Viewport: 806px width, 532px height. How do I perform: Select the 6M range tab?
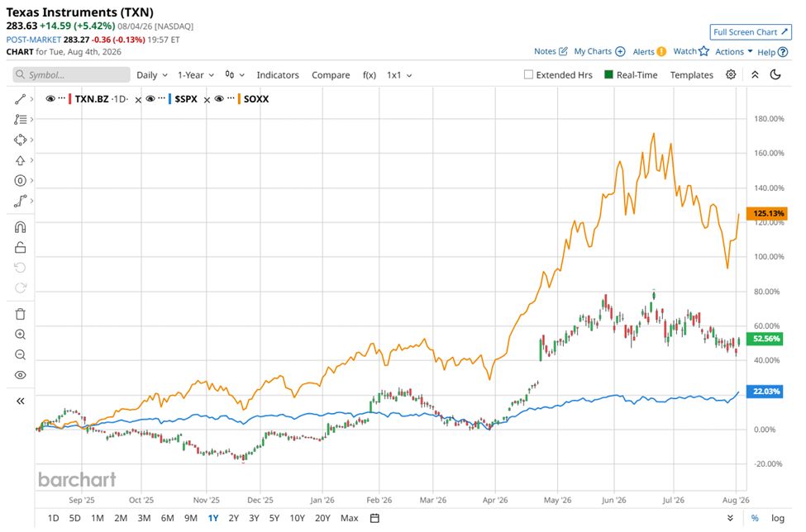(167, 518)
